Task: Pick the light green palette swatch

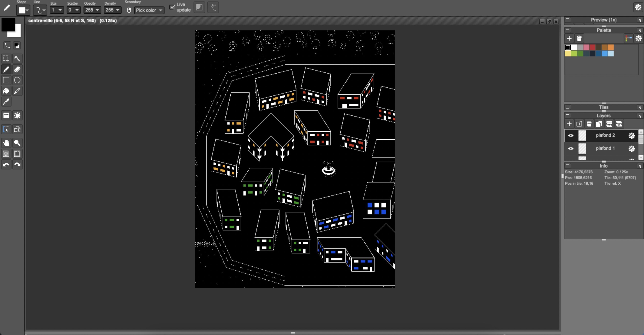Action: 574,53
